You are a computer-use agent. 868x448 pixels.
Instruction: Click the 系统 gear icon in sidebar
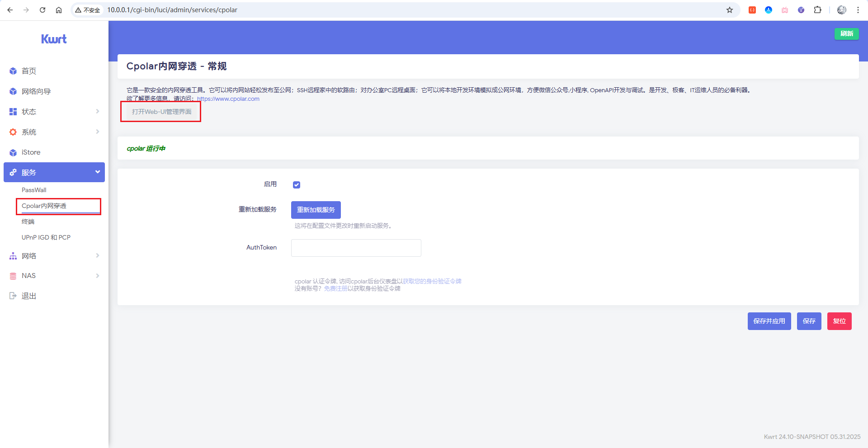click(13, 132)
